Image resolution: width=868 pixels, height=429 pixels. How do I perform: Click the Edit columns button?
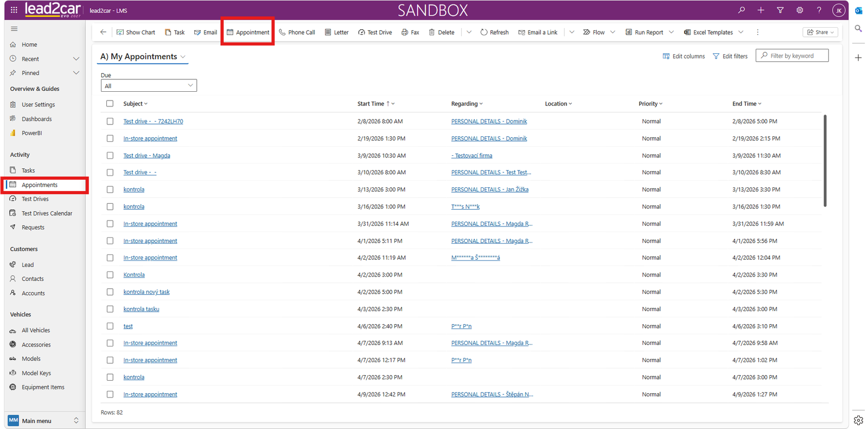coord(684,56)
